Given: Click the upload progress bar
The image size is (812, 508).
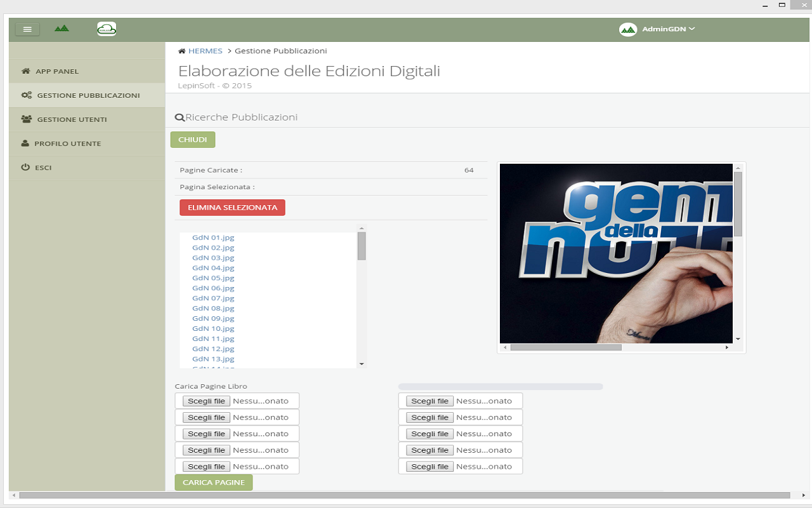Looking at the screenshot, I should (501, 386).
